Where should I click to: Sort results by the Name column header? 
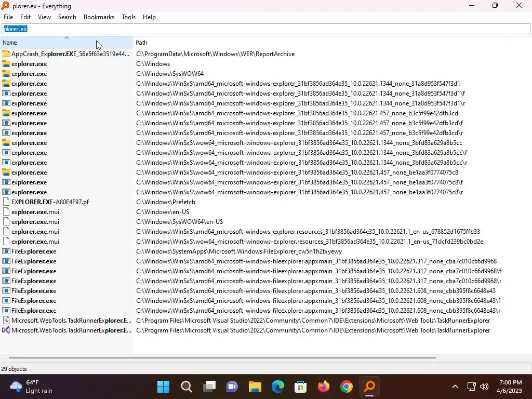(66, 43)
